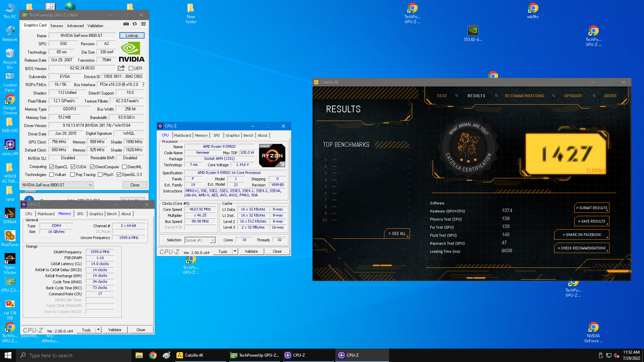The image size is (644, 362).
Task: Open This PC desktop icon
Action: pos(10,11)
